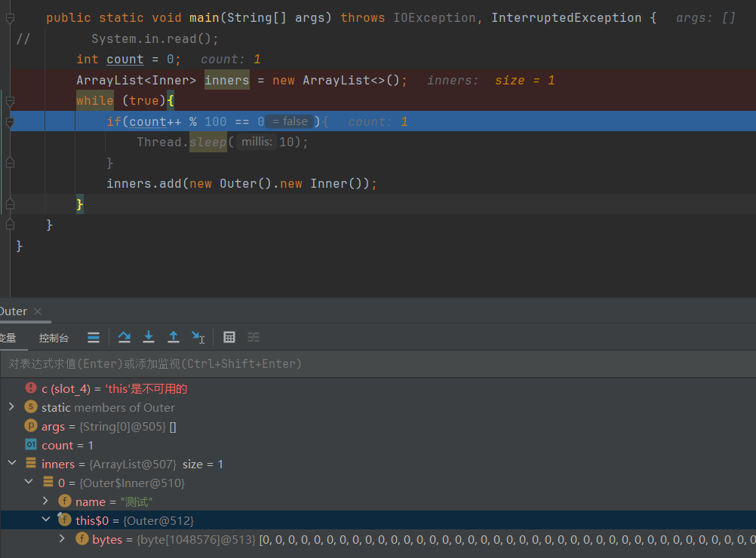Collapse the 0 = Outer$Inner@510 element

tap(29, 482)
